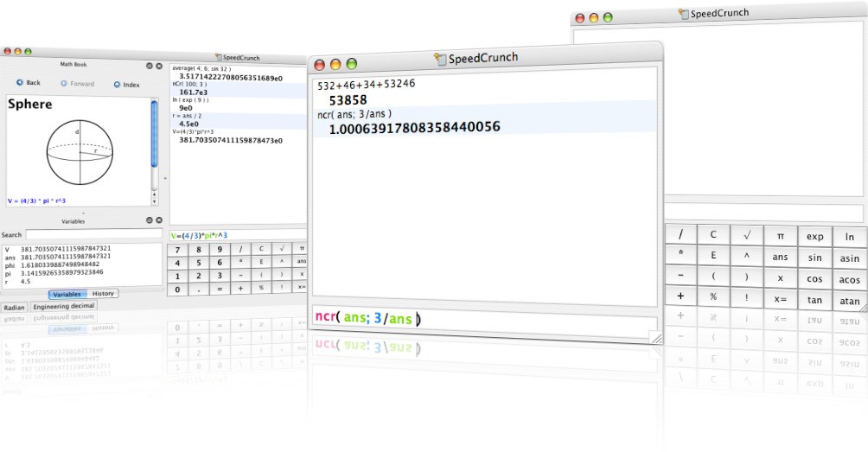Click the Search variables field
Image resolution: width=868 pixels, height=452 pixels.
pyautogui.click(x=93, y=234)
